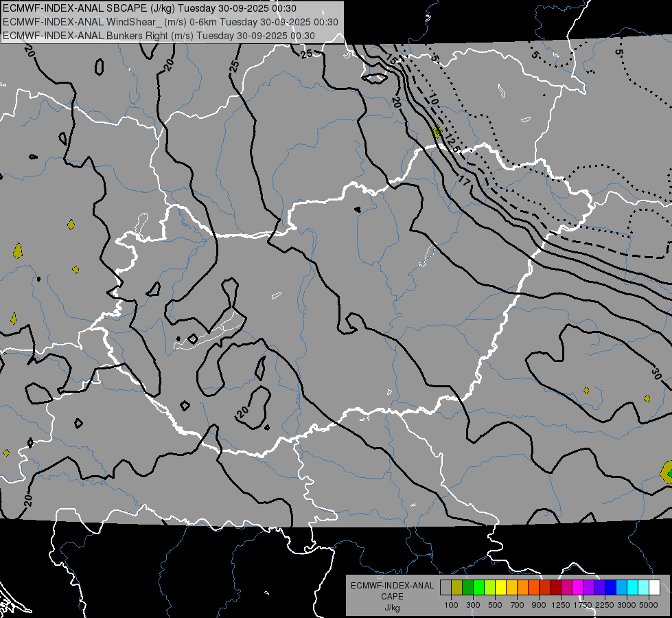Select the gray legend swatch below 100

click(445, 587)
